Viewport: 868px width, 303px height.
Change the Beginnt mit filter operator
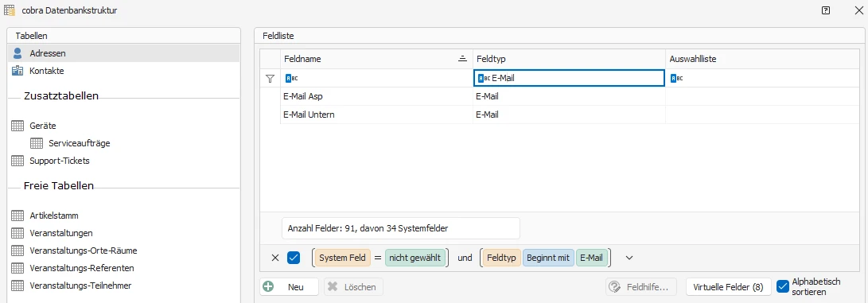[548, 258]
